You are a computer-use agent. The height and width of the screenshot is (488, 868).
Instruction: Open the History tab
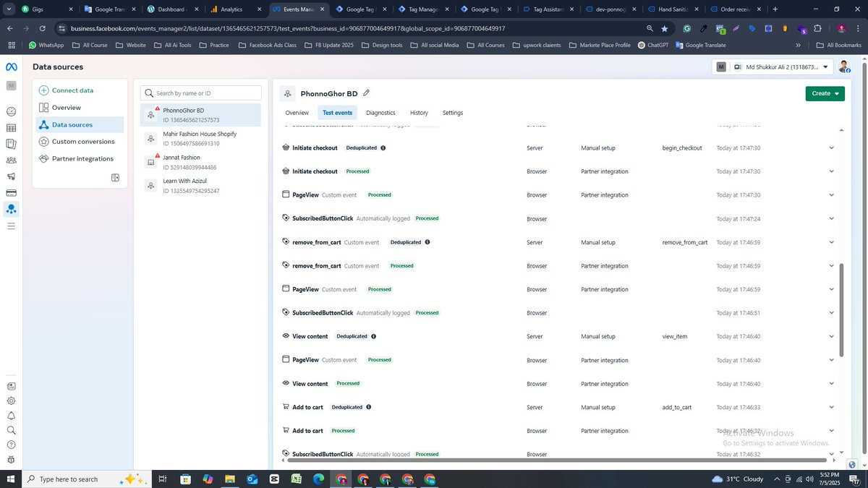pos(419,113)
